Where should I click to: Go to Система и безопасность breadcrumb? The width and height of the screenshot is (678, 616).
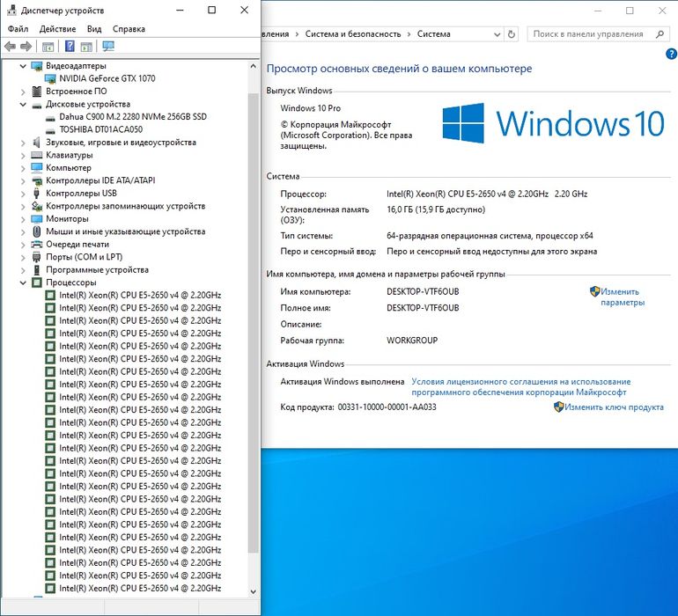pos(353,34)
